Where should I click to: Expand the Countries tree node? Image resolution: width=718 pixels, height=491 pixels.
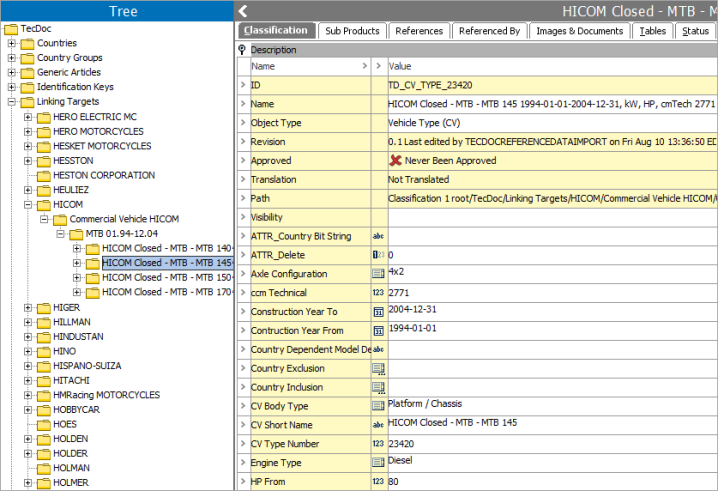tap(12, 44)
